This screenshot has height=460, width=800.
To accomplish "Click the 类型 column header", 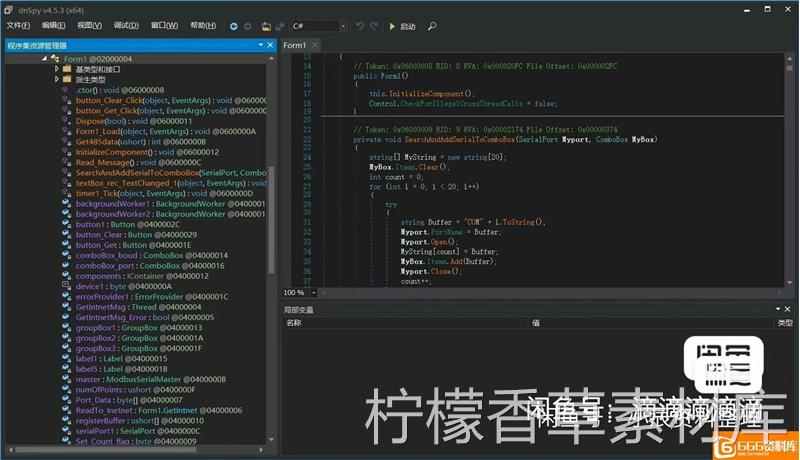I will pyautogui.click(x=785, y=323).
